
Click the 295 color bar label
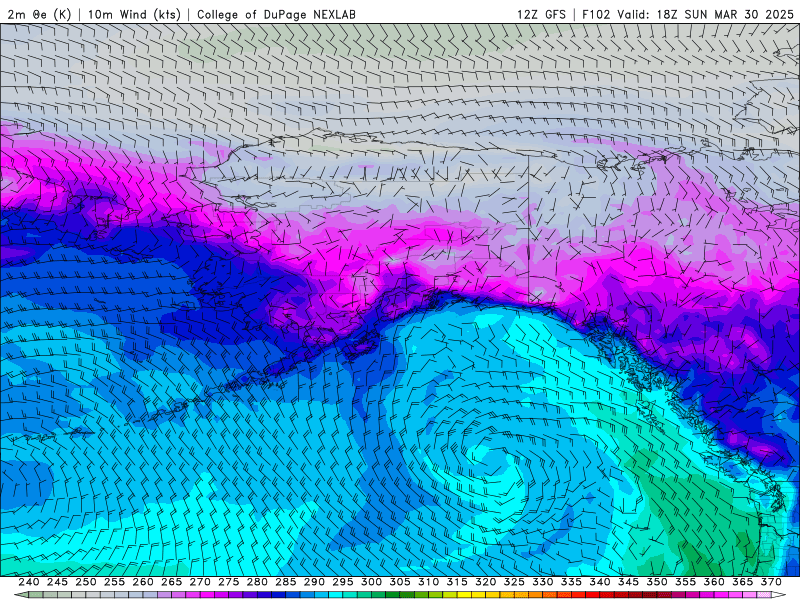pos(343,582)
